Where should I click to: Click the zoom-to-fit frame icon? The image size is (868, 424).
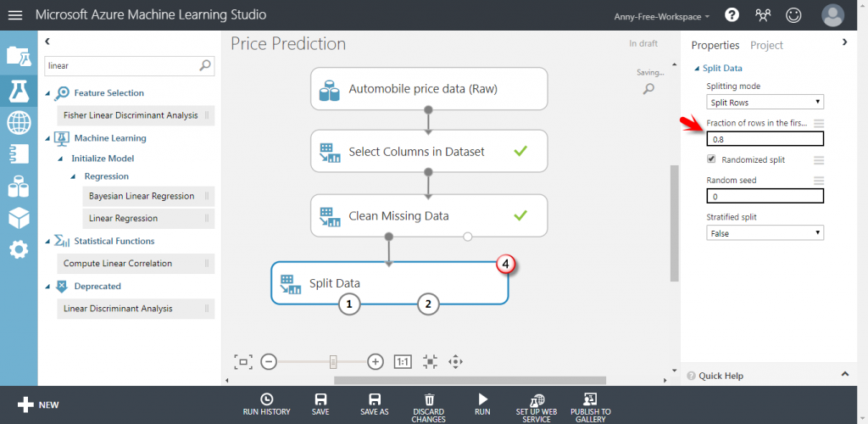point(243,362)
